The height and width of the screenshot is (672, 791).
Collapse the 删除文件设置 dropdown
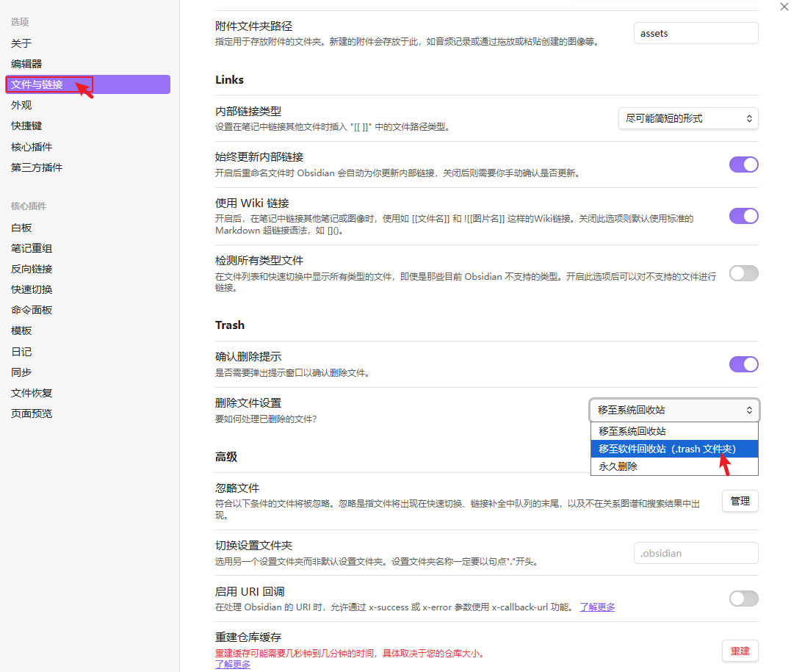pyautogui.click(x=674, y=410)
